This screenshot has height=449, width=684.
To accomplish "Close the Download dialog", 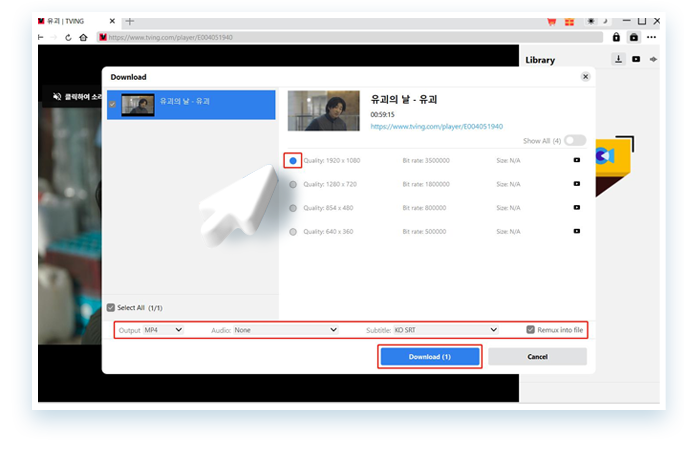I will (x=585, y=77).
